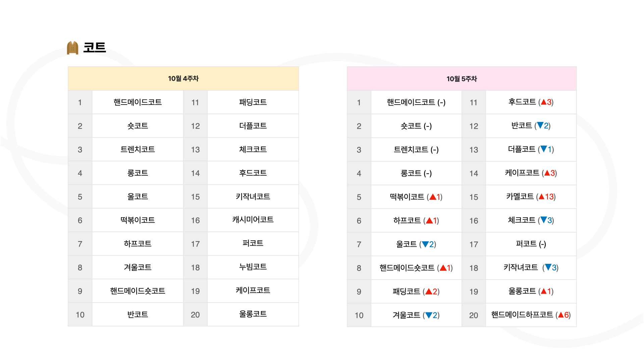Screen dimensions: 644x362
Task: Click 누빔코트 in the left table
Action: (253, 267)
